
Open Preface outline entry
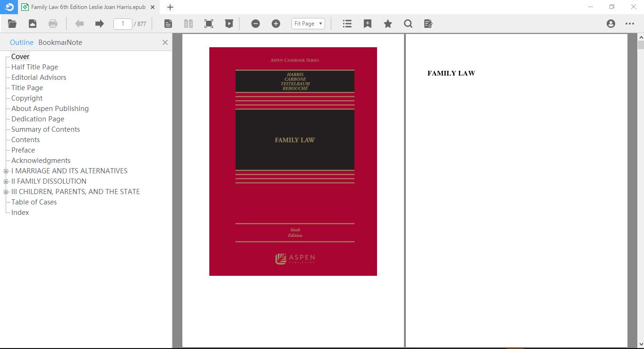pyautogui.click(x=23, y=150)
